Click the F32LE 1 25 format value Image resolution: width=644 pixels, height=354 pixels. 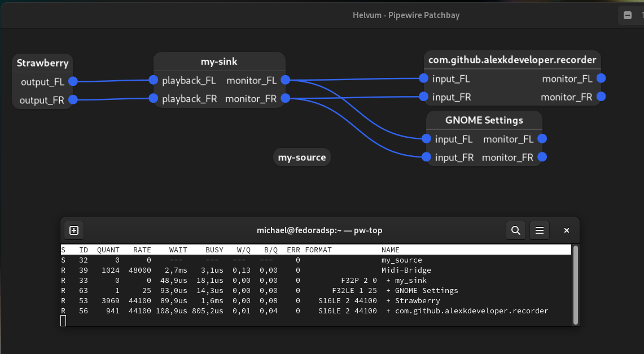354,290
